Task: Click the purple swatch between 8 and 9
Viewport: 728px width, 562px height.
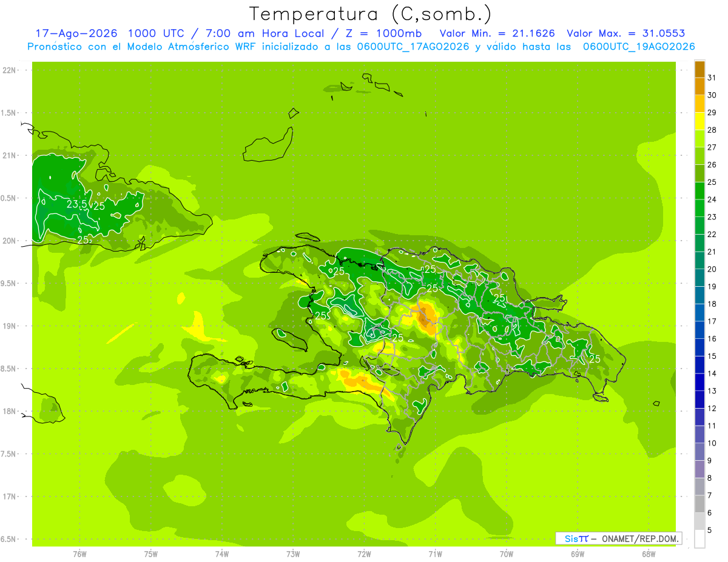Action: pyautogui.click(x=699, y=469)
